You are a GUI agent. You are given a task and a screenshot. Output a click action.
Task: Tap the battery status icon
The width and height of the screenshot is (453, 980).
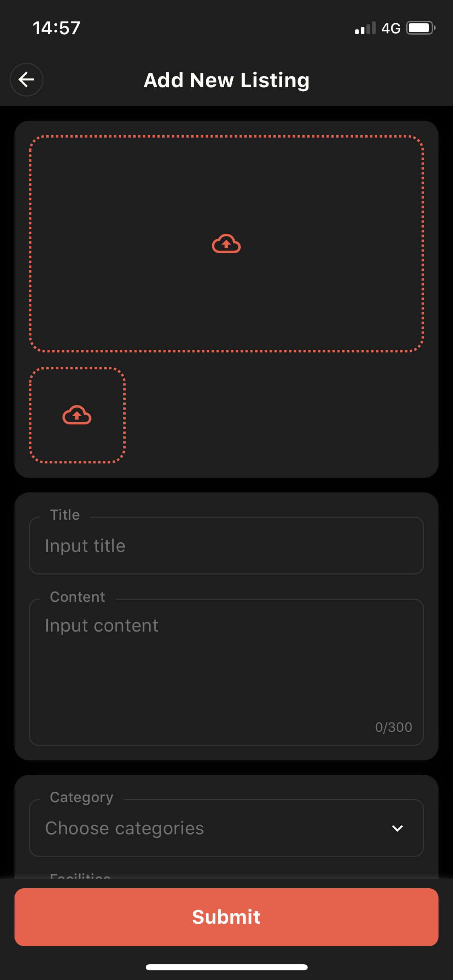click(421, 28)
